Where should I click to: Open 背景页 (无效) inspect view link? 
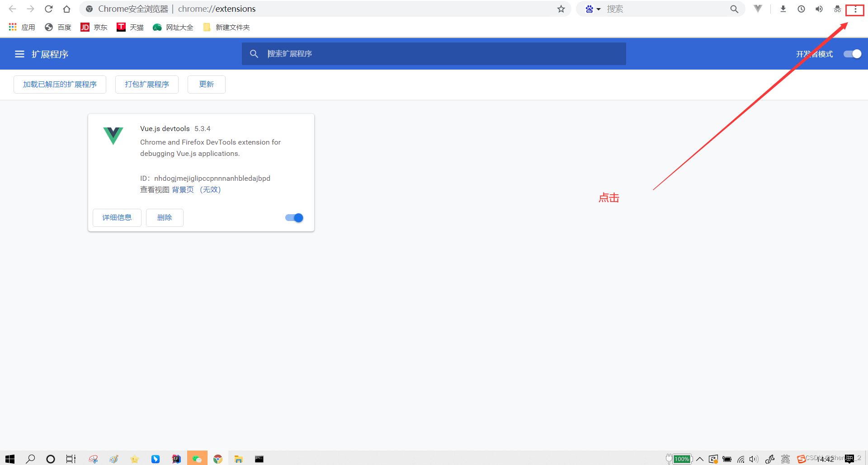click(196, 190)
